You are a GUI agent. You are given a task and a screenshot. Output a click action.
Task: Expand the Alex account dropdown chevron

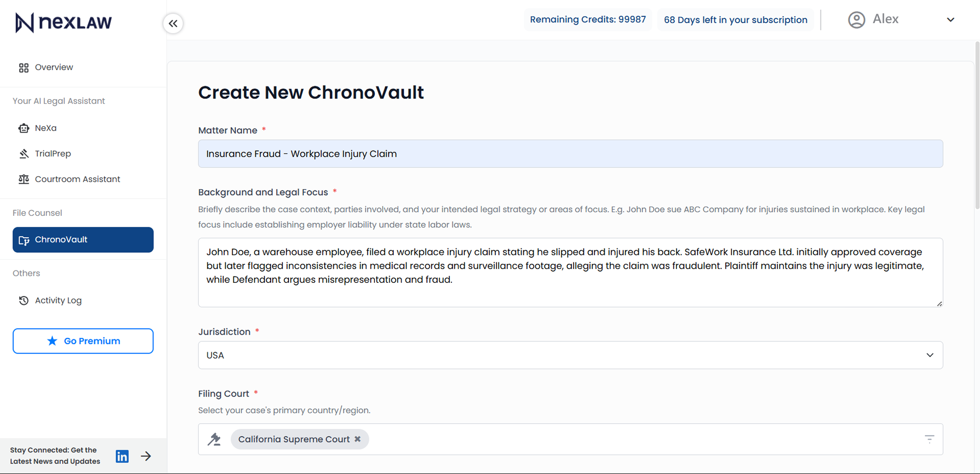pos(950,19)
